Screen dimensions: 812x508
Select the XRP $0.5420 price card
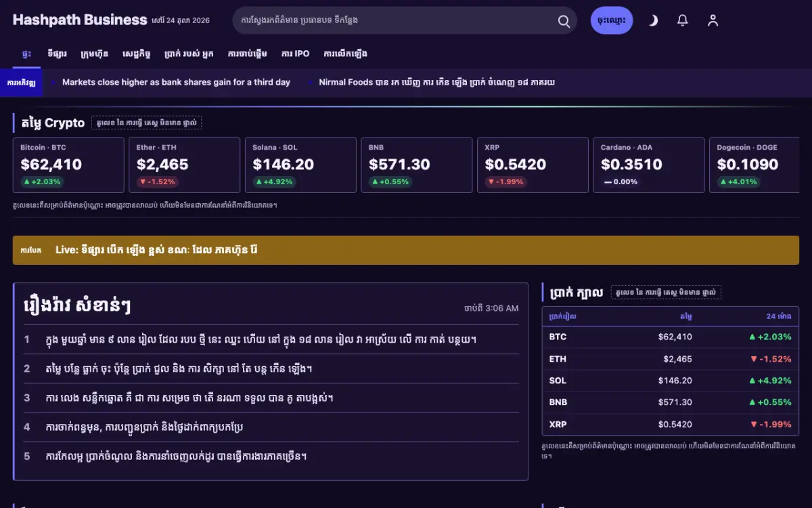(533, 165)
